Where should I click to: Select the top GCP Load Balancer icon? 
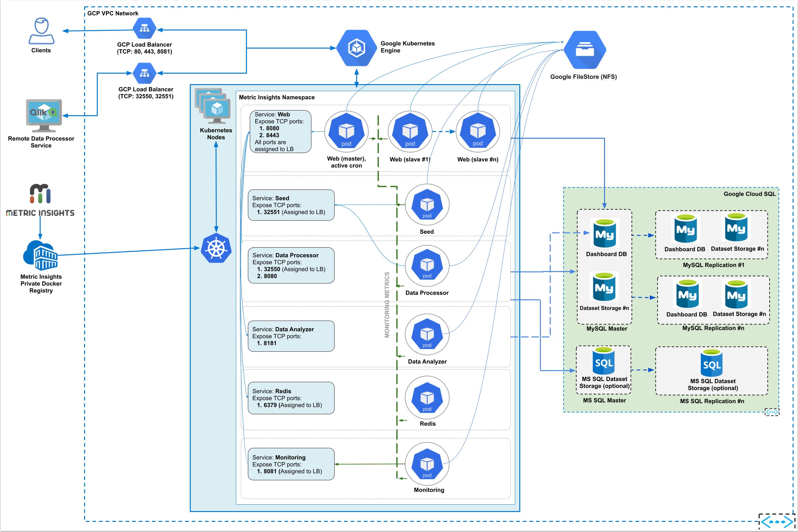(x=144, y=29)
